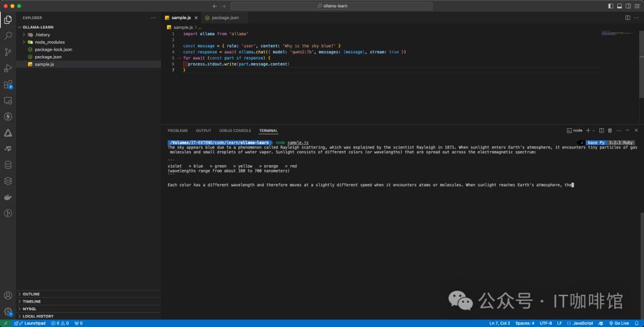Click the Spaces: 4 indentation indicator

[x=525, y=323]
